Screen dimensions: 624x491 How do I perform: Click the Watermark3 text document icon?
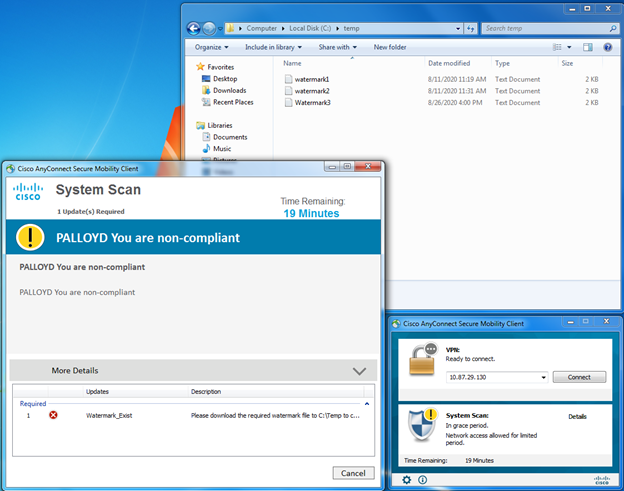[x=289, y=102]
